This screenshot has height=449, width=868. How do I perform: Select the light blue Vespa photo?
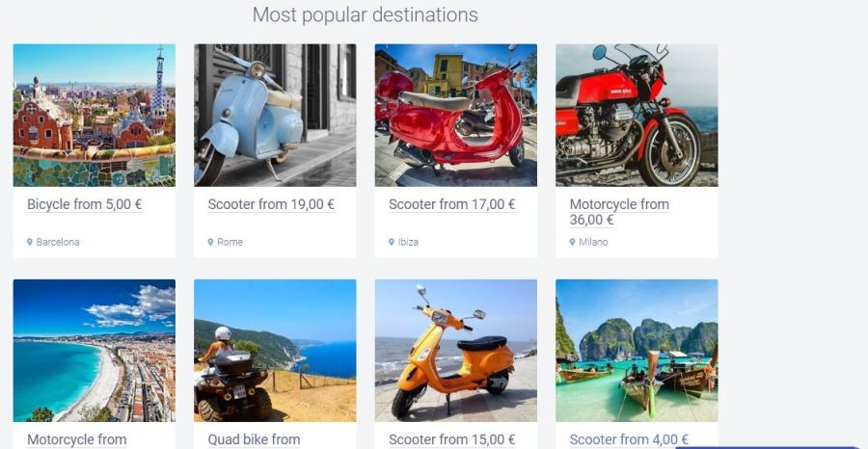(x=275, y=115)
